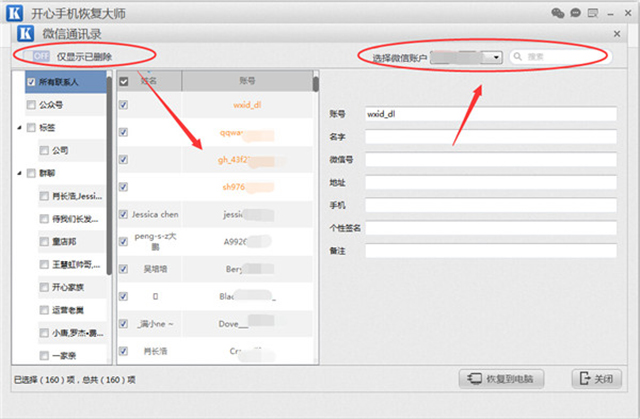This screenshot has width=640, height=419.
Task: Close the 微信通讯录 dialog with the X
Action: pos(615,34)
